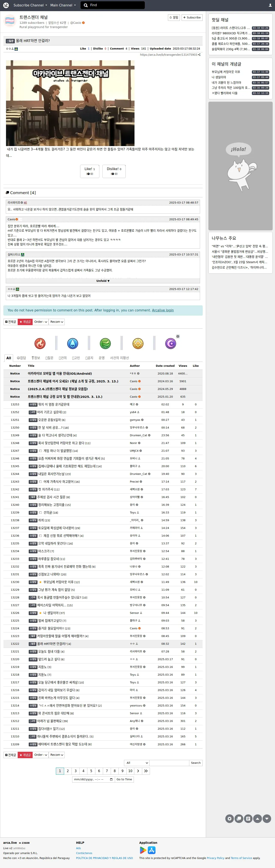This screenshot has height=868, width=275.
Task: Switch to the 정보 category tab
Action: point(36,358)
